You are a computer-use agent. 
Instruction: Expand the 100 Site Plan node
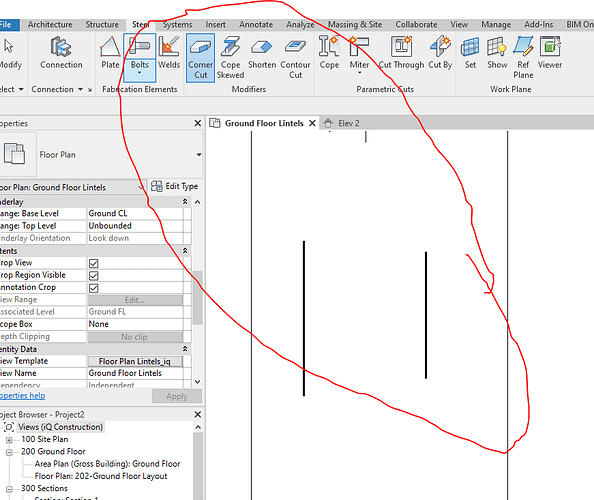point(9,440)
